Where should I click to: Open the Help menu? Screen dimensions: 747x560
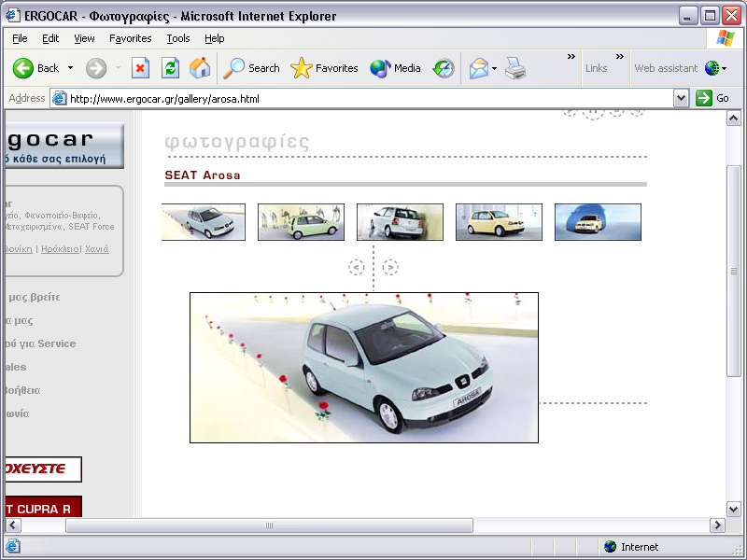pos(215,38)
